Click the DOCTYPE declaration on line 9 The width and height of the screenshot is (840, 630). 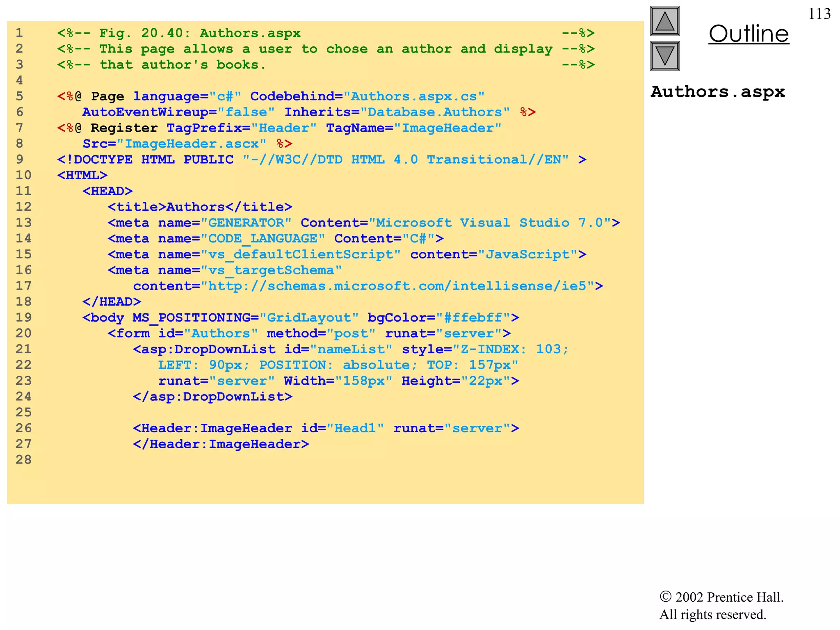322,160
